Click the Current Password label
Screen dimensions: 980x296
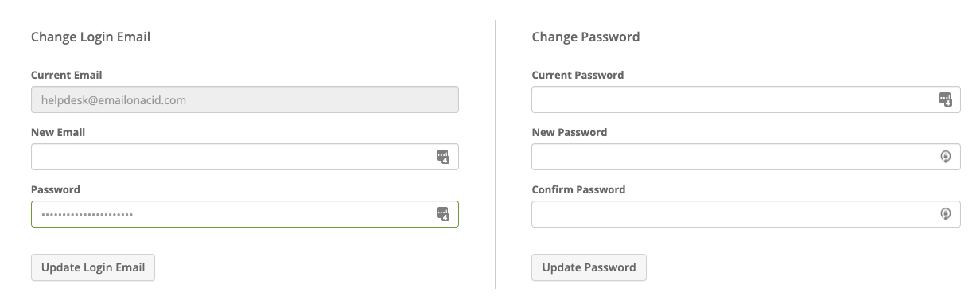tap(577, 75)
